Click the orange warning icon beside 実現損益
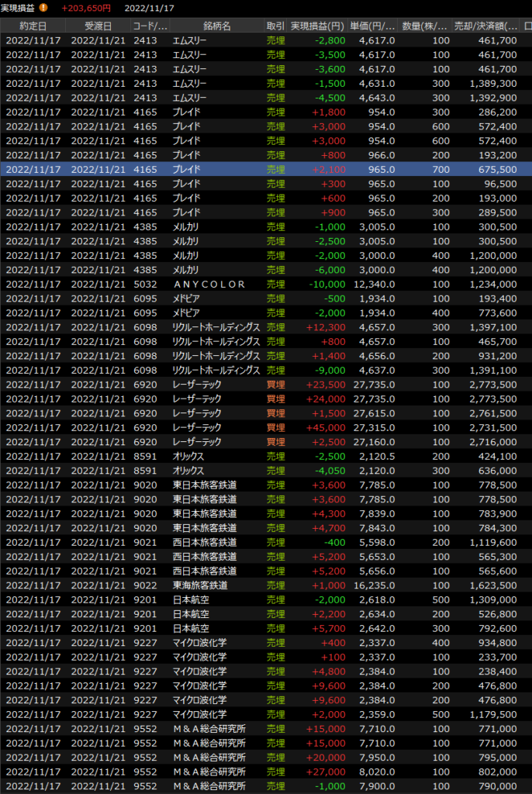This screenshot has width=532, height=794. click(x=43, y=8)
